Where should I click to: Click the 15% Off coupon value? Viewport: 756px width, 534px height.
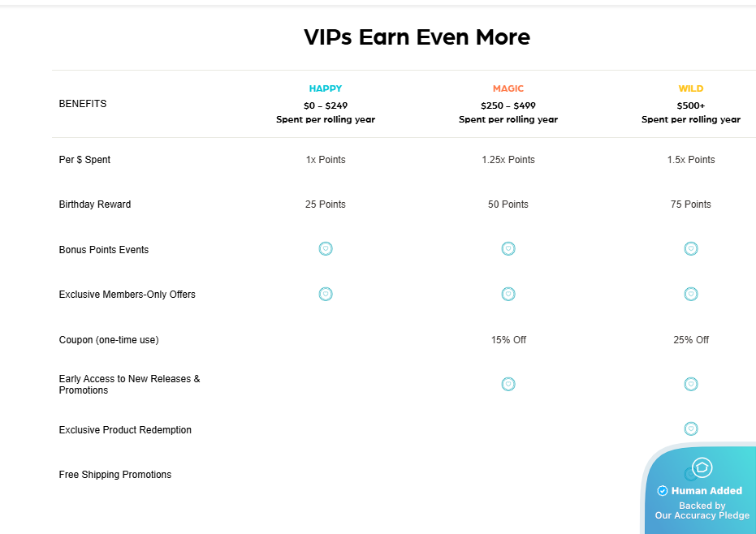[x=508, y=339]
